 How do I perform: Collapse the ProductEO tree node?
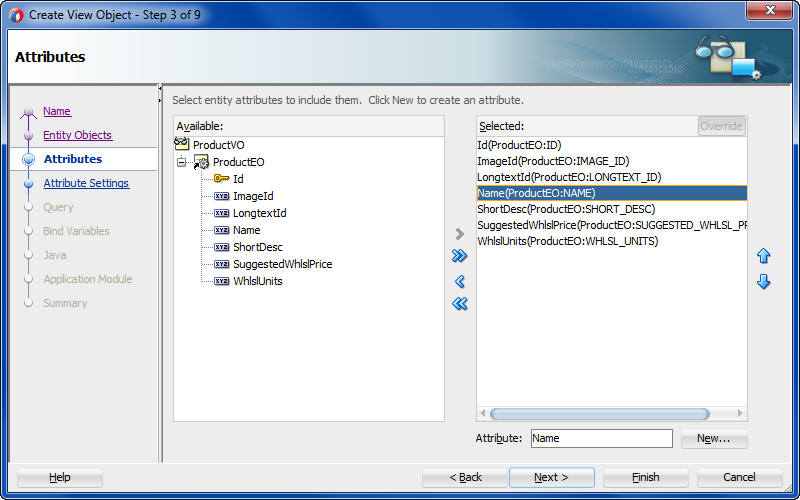(182, 162)
